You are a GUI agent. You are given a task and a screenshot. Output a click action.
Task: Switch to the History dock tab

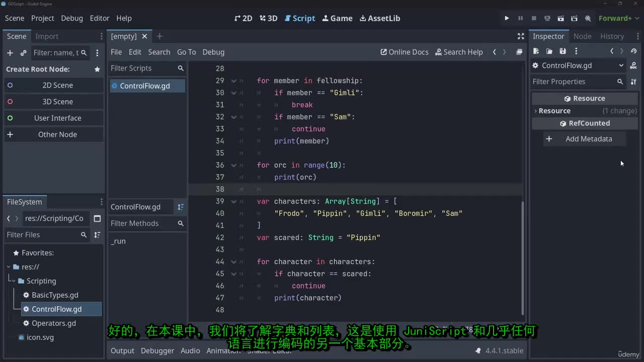(612, 36)
